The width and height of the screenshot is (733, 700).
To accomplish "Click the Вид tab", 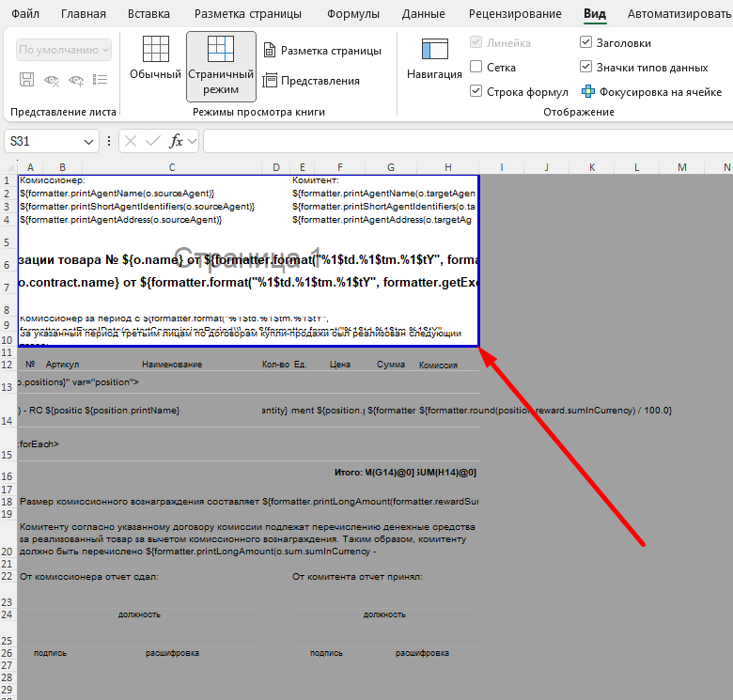I will coord(595,14).
